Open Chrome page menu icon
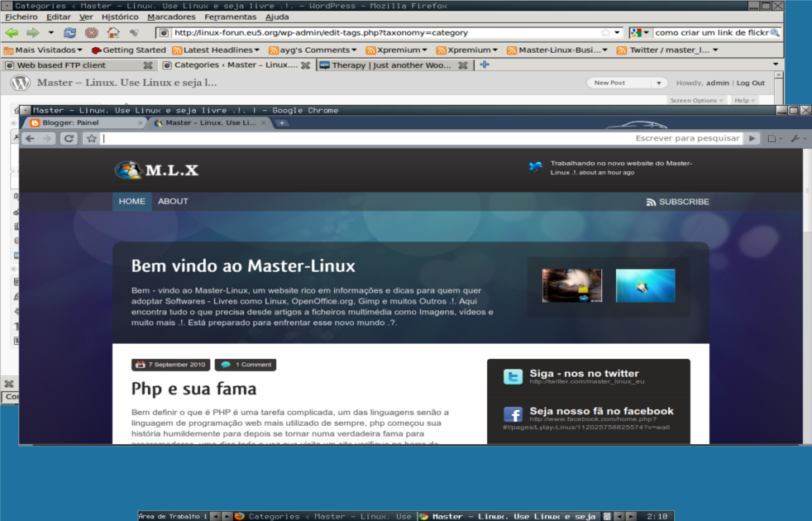This screenshot has height=521, width=812. coord(774,138)
